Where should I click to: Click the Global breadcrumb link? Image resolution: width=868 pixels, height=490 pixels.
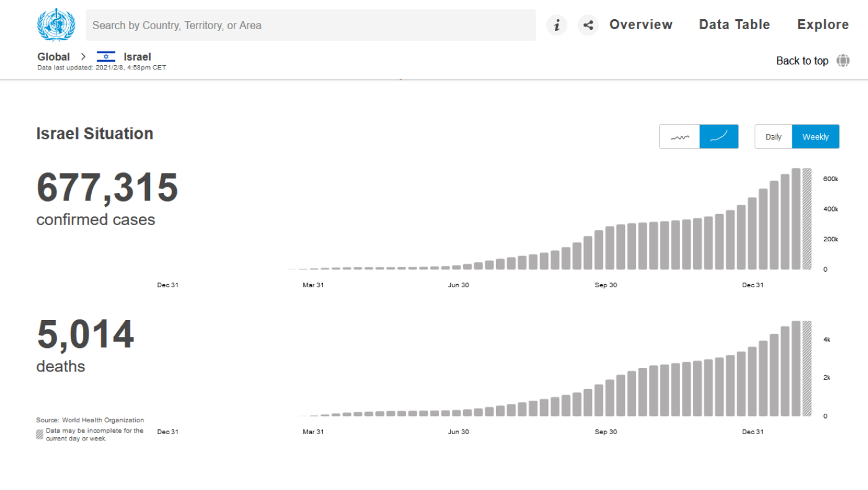pos(53,57)
